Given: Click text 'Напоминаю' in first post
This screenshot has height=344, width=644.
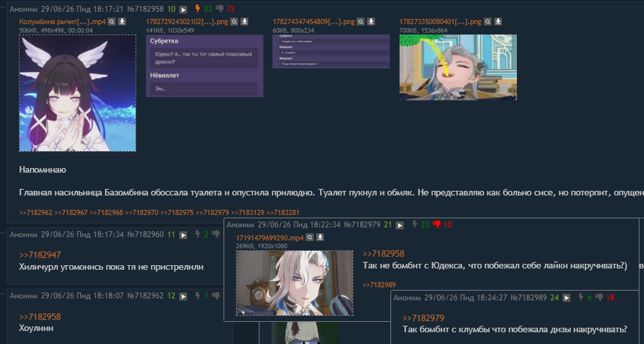Looking at the screenshot, I should [x=43, y=169].
